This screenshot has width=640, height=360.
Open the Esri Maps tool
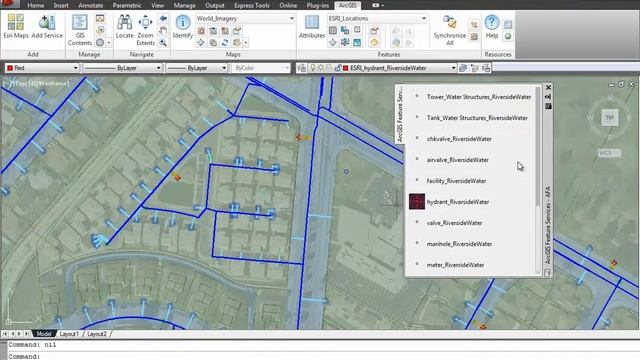[16, 26]
